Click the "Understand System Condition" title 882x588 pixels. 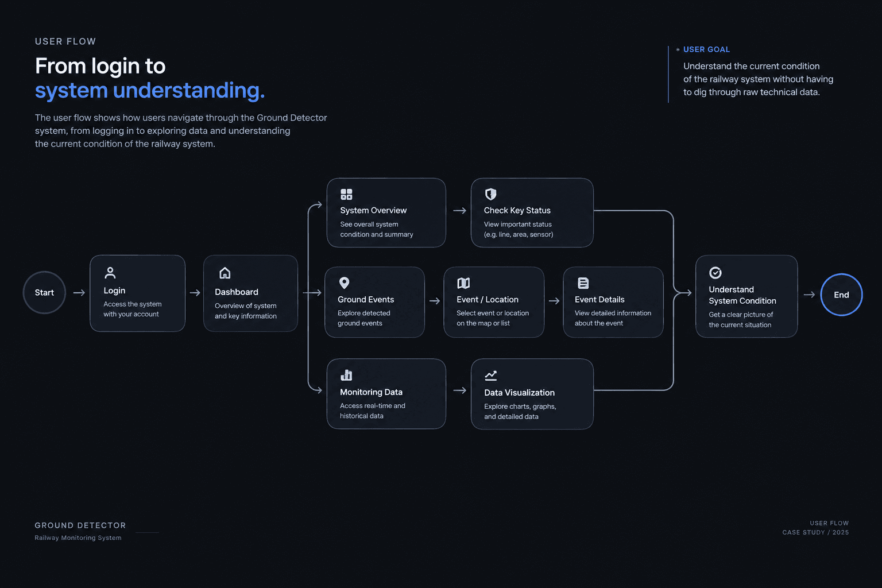(742, 295)
